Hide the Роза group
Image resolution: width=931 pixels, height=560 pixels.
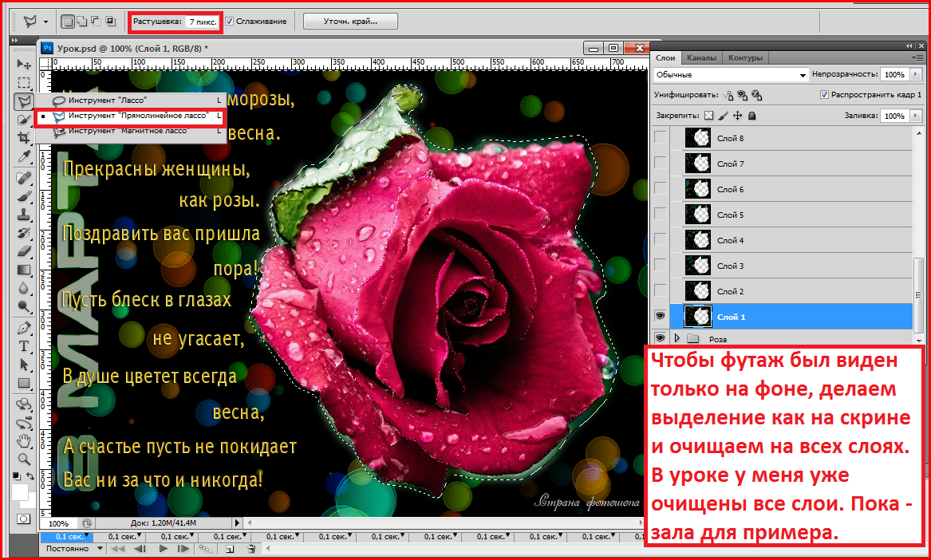click(x=660, y=338)
